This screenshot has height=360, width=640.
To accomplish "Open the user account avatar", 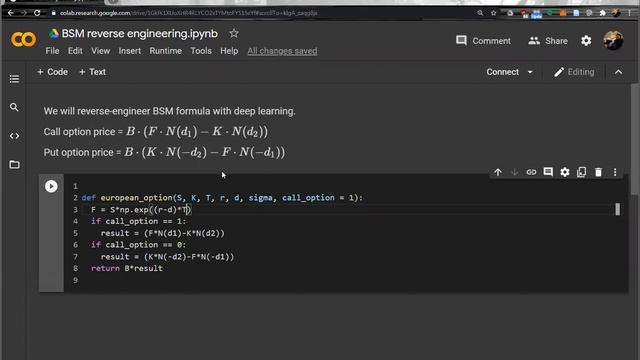I will [613, 40].
